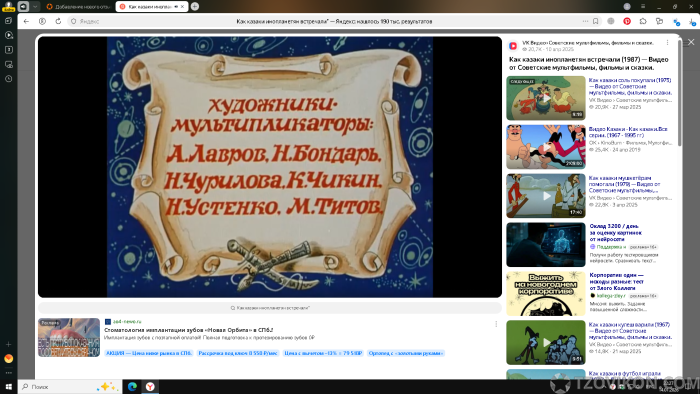
Task: Open the 'Выжить на новогоднем корпоративе' ad thumbnail
Action: (x=546, y=294)
